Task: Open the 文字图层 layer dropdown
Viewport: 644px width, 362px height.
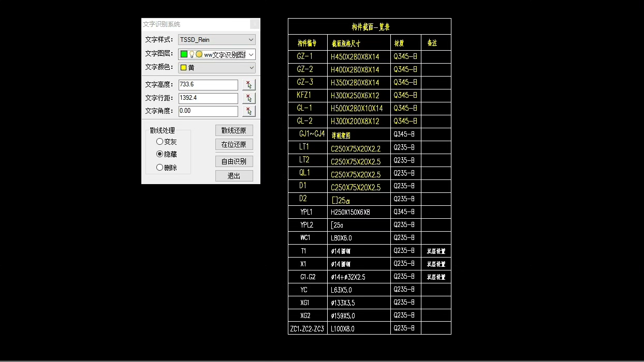Action: [x=217, y=54]
